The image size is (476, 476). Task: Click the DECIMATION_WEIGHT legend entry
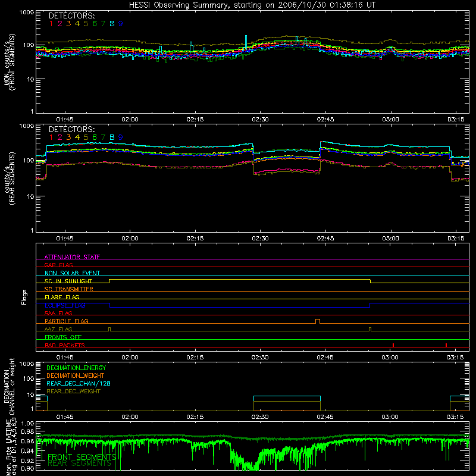(76, 375)
